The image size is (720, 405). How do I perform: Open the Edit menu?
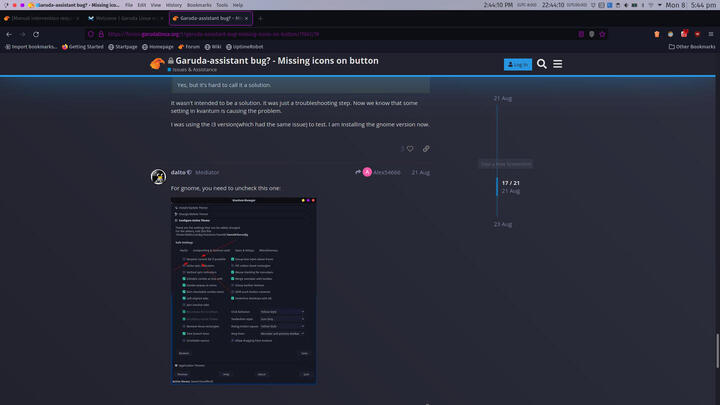click(x=141, y=5)
